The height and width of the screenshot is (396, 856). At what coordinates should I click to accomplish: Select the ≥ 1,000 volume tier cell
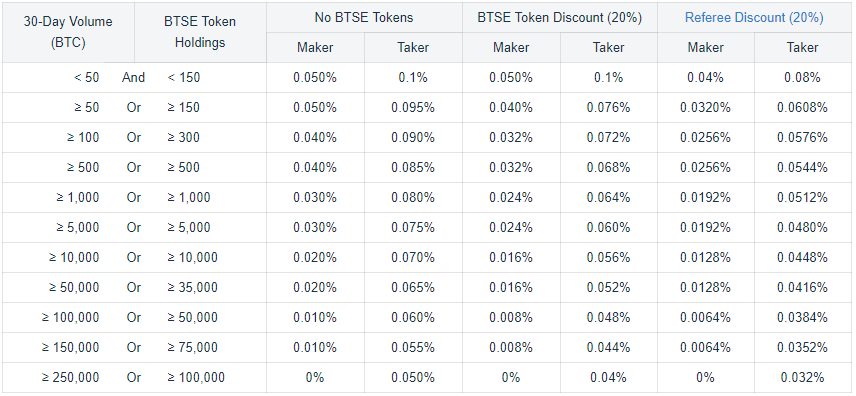78,198
